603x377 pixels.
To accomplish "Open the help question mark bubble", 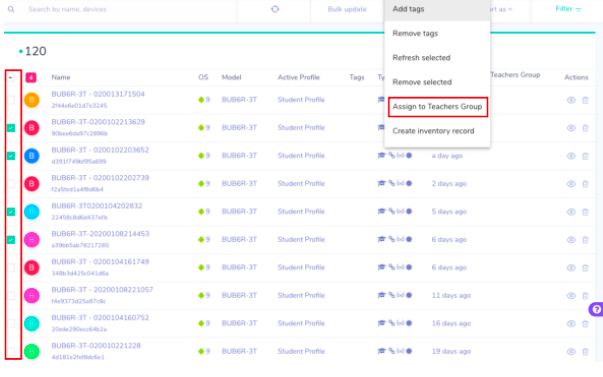I will click(596, 309).
